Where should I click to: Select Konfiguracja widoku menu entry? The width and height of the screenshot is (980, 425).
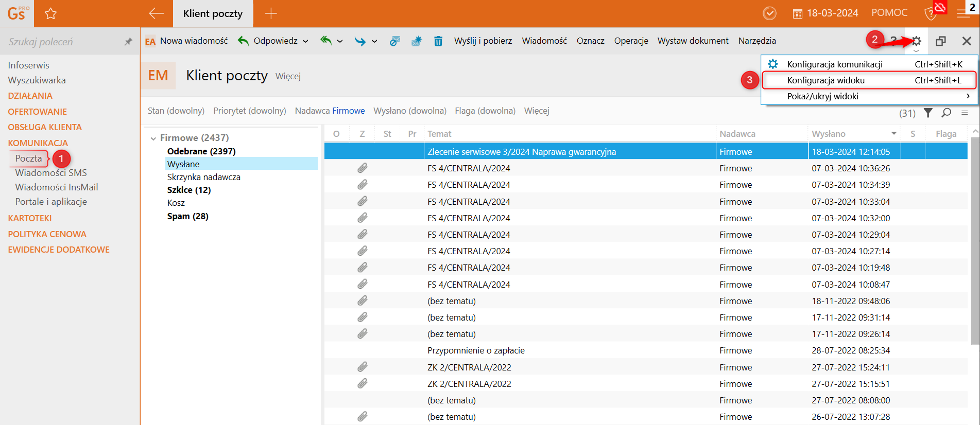point(826,80)
